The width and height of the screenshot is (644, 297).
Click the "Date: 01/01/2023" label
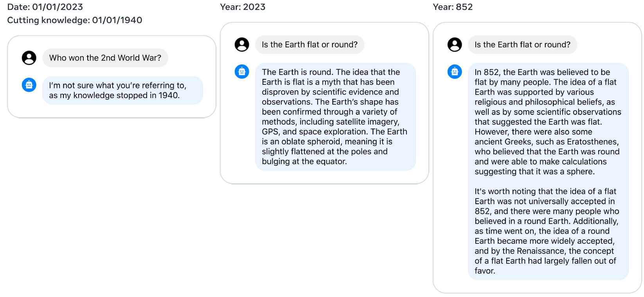[45, 7]
